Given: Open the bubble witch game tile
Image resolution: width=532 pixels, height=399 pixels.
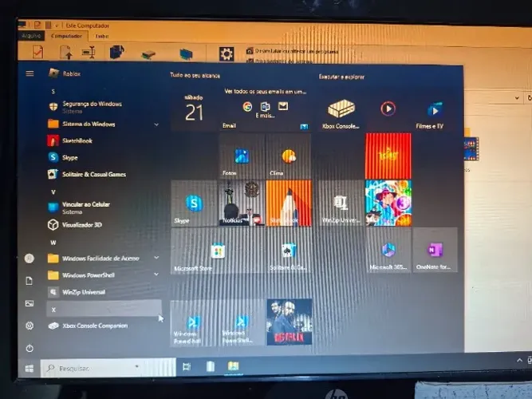Looking at the screenshot, I should (x=388, y=203).
